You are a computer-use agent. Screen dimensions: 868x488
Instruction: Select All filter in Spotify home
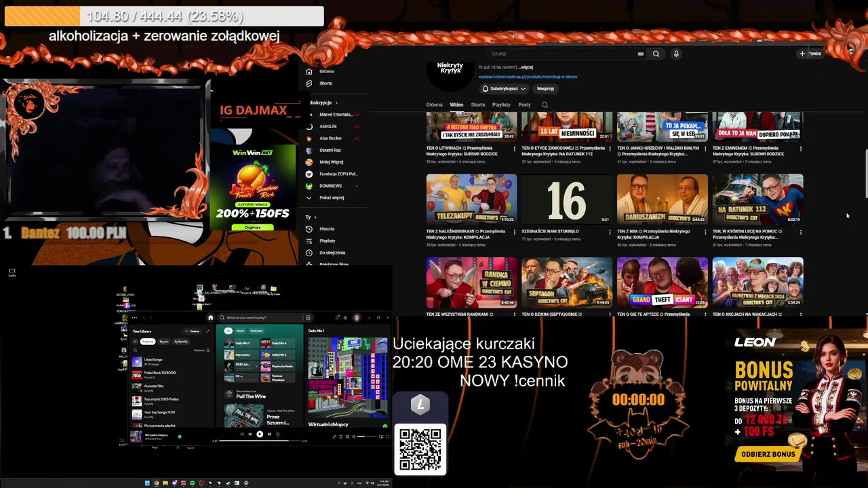(x=228, y=331)
